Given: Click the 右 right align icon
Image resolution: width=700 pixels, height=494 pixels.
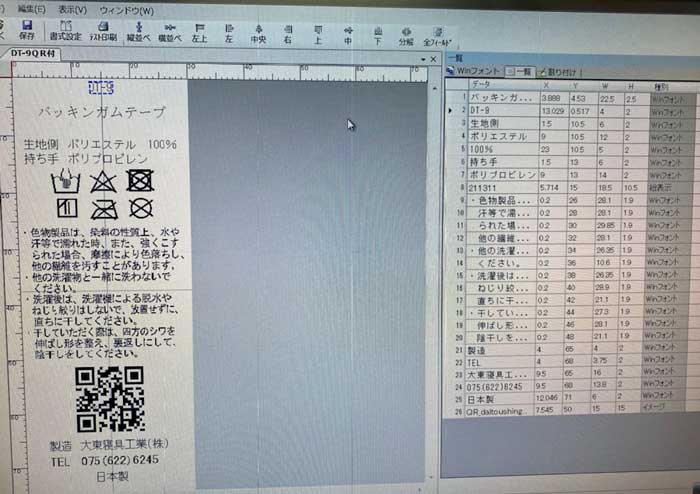Looking at the screenshot, I should [x=287, y=31].
